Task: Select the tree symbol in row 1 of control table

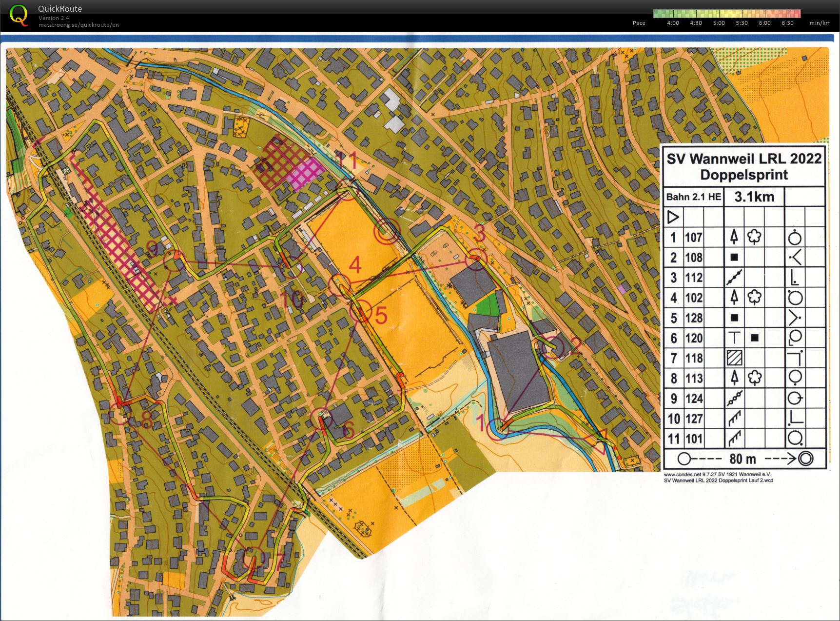Action: click(754, 237)
